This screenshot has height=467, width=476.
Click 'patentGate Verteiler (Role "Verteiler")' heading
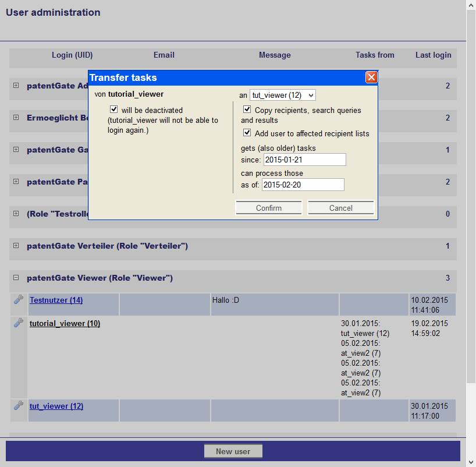[x=107, y=246]
